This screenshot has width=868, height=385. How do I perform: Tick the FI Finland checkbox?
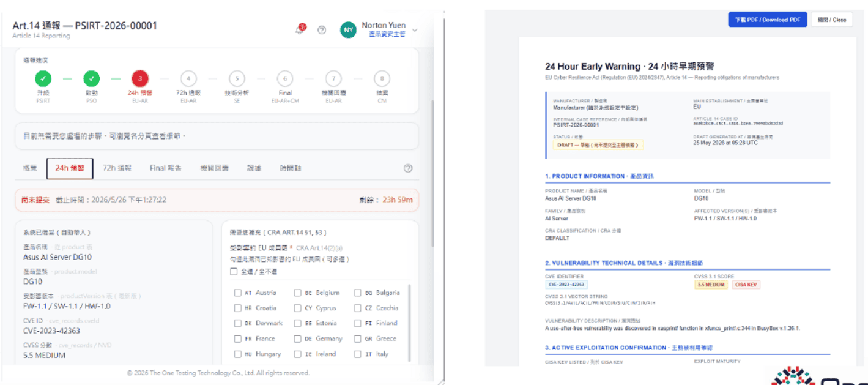357,323
